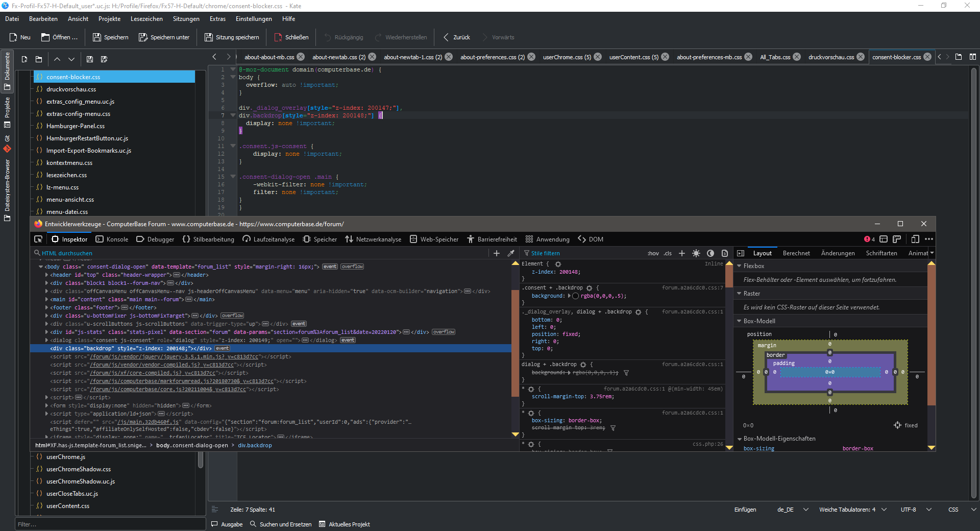Click the rgba(0,0,0,.5) background color swatch
This screenshot has height=531, width=980.
pos(576,296)
